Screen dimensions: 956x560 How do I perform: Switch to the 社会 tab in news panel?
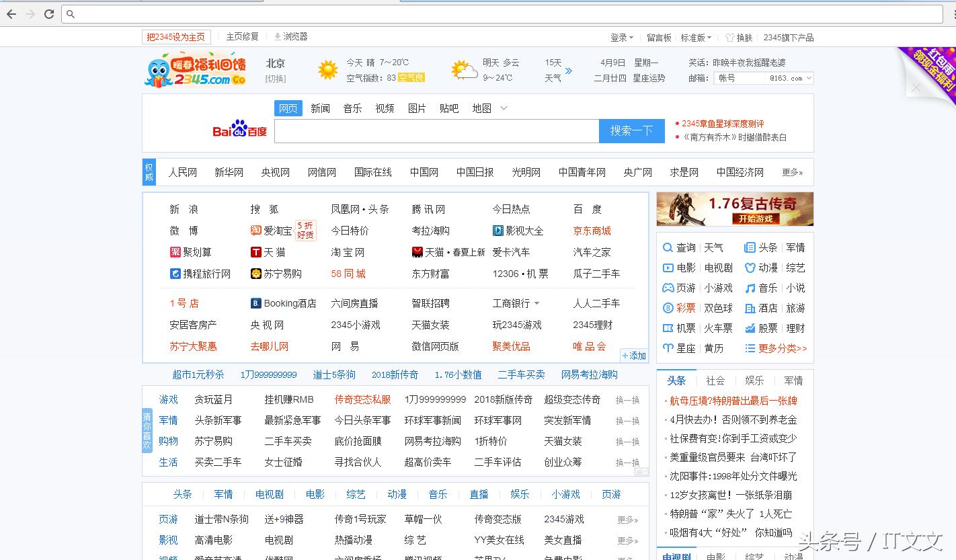click(x=715, y=380)
